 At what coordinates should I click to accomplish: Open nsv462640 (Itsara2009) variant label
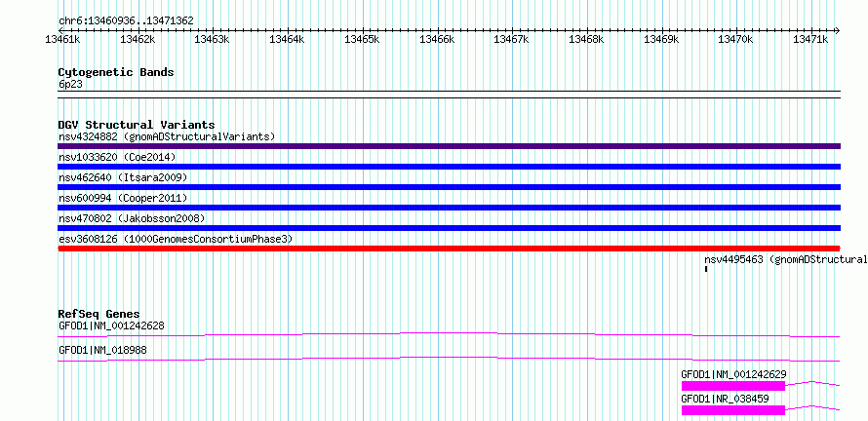coord(123,177)
